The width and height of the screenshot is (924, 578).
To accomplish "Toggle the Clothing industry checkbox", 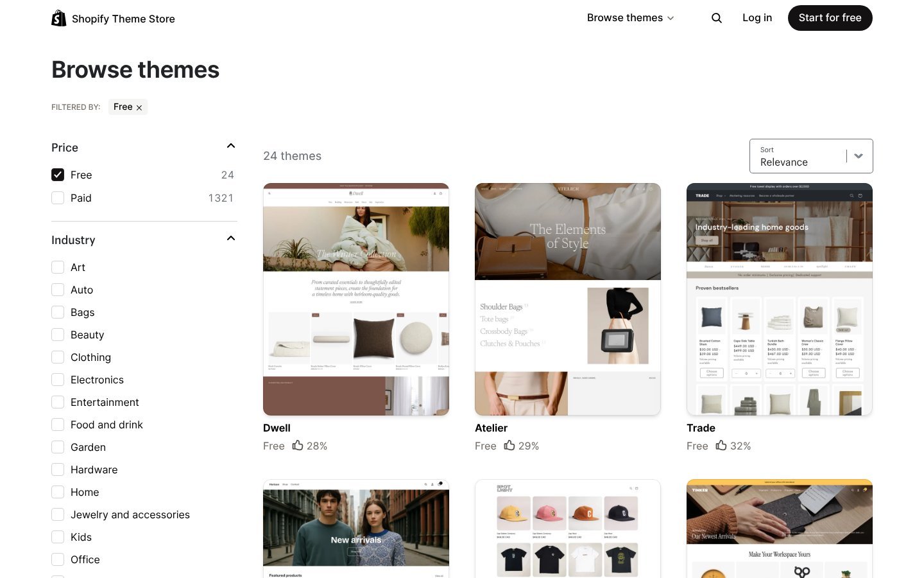I will point(58,357).
